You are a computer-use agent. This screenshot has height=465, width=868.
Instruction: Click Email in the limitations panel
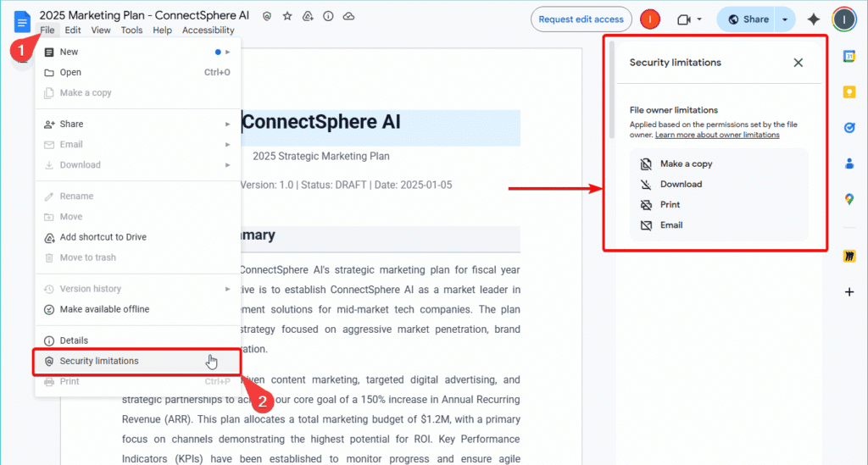point(671,225)
